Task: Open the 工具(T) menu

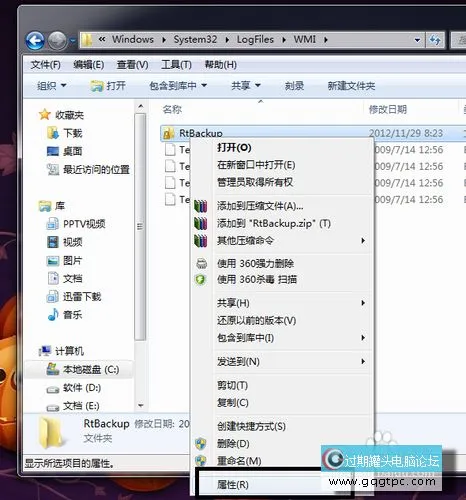Action: coord(176,64)
